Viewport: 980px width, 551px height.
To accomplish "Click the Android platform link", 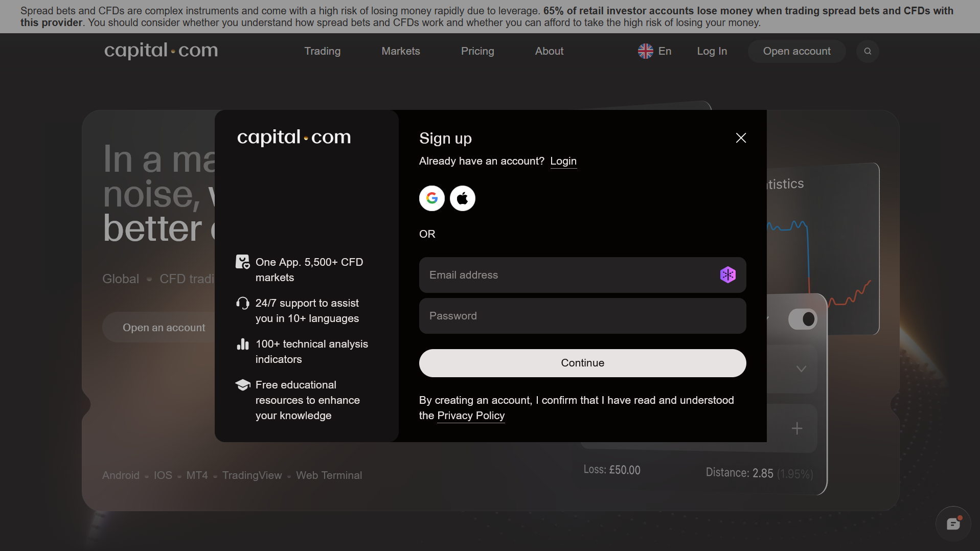I will (121, 475).
